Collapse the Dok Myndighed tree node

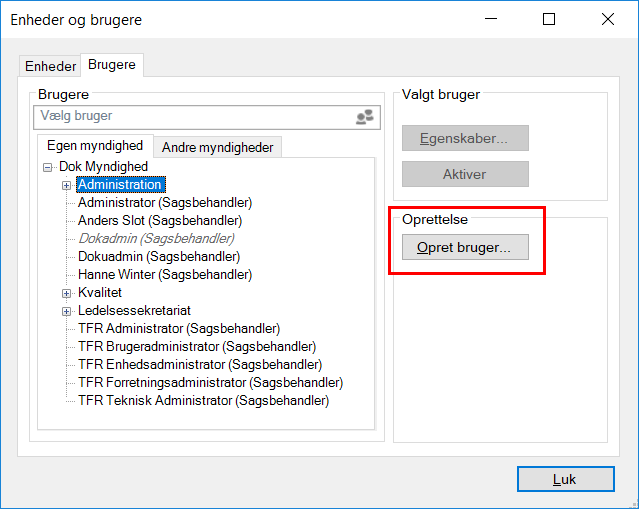point(47,167)
